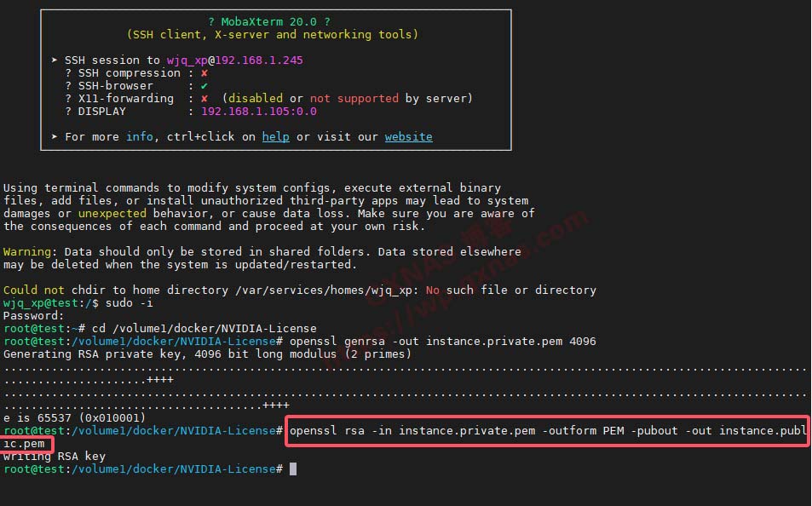Open the help link in the banner

point(275,137)
